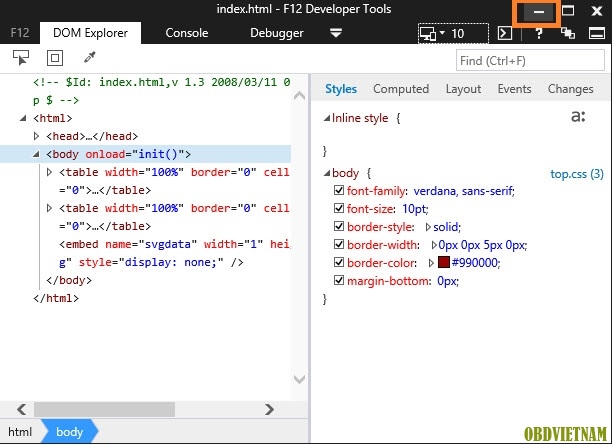
Task: Expand the border-style solid value
Action: [428, 227]
